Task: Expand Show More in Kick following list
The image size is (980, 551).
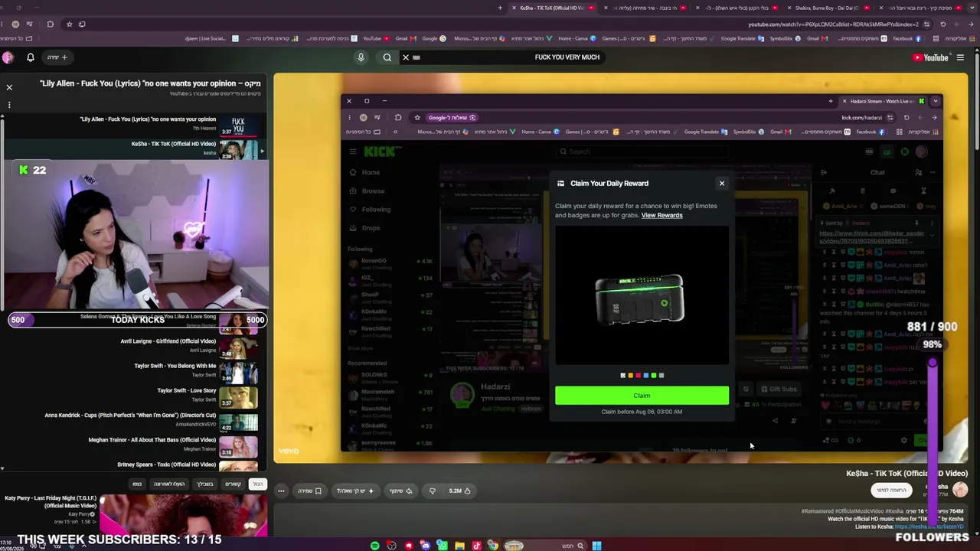Action: pos(360,348)
